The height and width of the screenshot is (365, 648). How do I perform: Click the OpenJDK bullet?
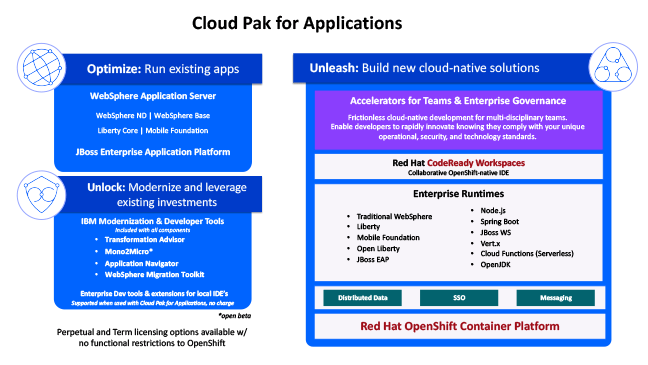coord(495,265)
